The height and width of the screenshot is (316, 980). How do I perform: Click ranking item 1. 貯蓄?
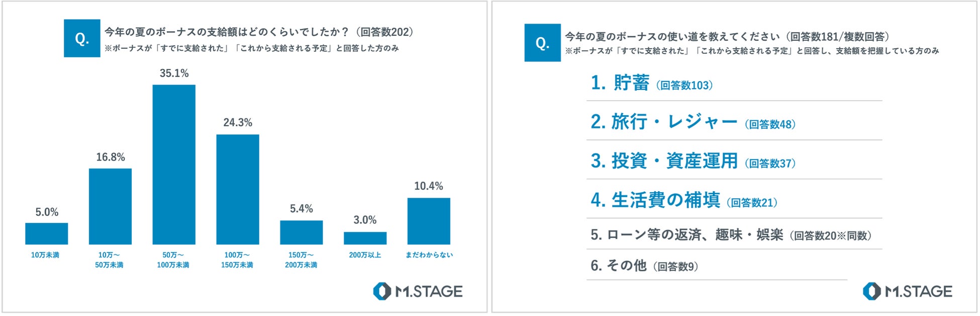(651, 83)
